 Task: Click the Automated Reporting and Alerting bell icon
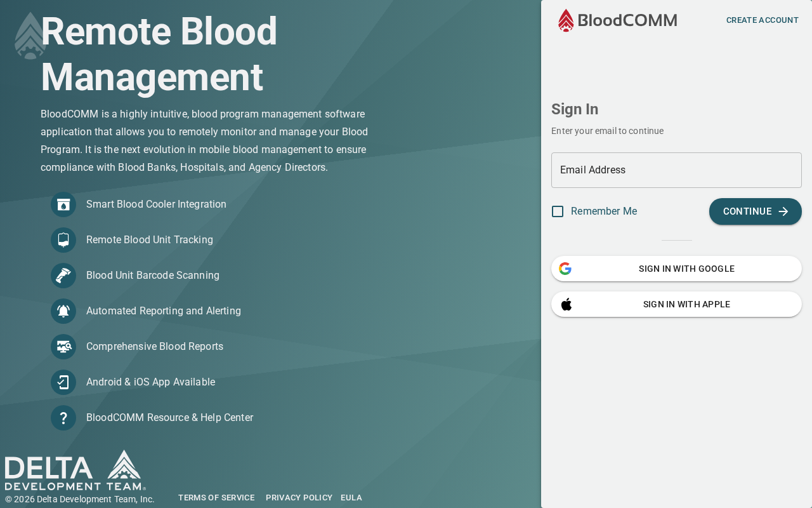point(63,311)
